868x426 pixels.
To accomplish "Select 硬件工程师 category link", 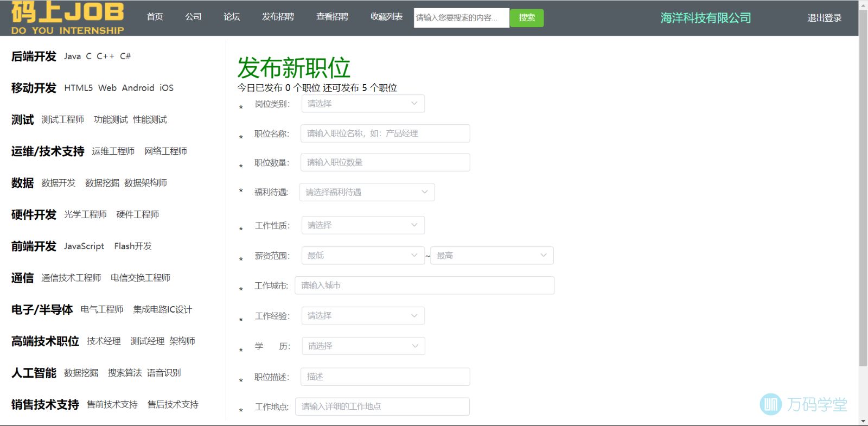I will point(138,214).
